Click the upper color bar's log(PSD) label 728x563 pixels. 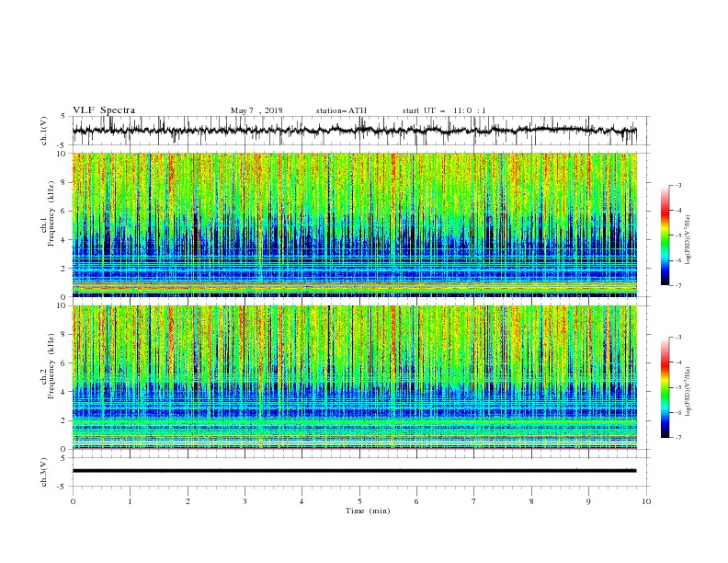point(688,240)
